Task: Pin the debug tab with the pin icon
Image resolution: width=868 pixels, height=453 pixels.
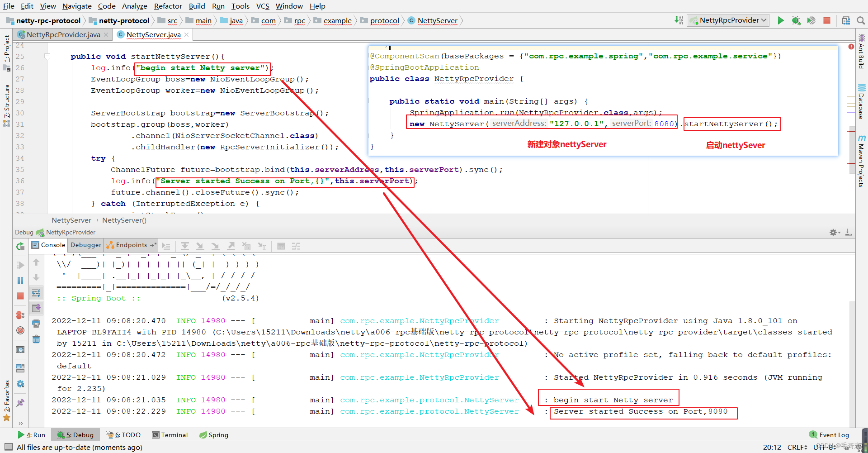Action: 20,403
